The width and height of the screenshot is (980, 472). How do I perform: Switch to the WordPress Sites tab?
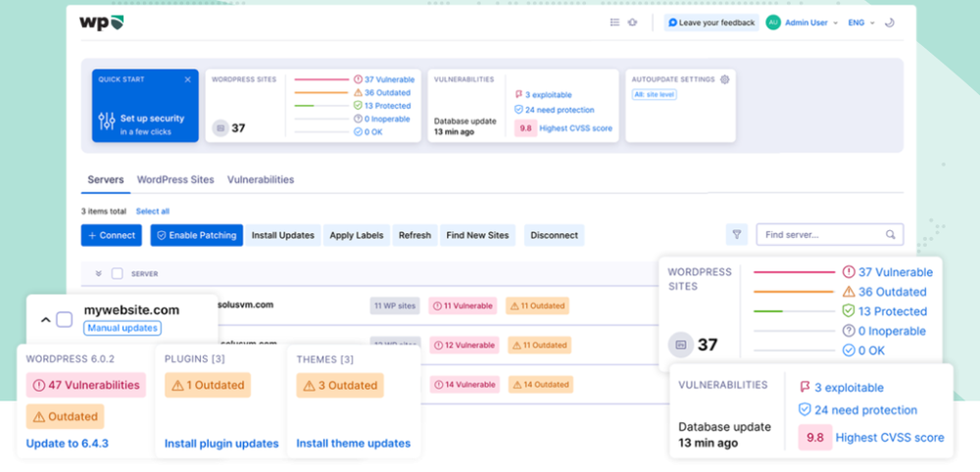175,180
